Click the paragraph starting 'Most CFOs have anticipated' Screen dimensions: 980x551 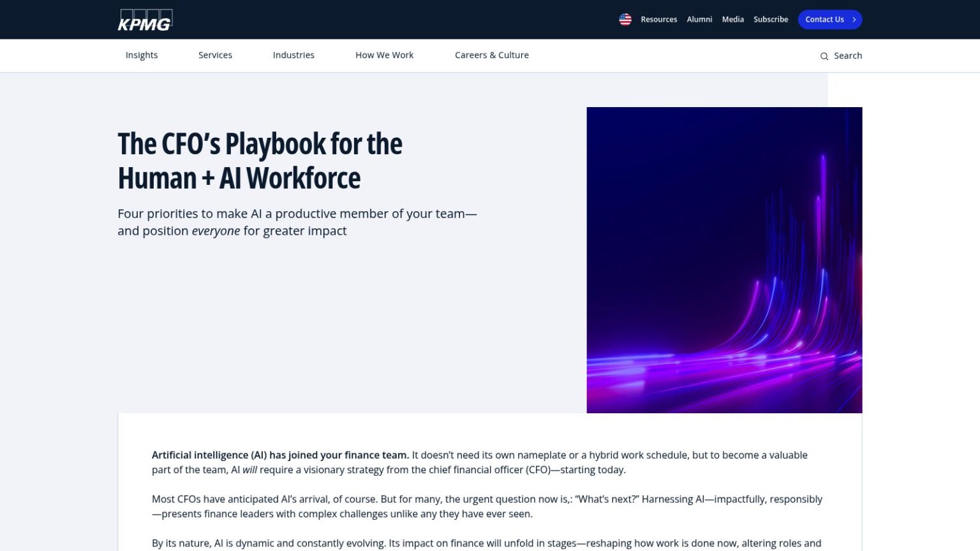tap(487, 506)
